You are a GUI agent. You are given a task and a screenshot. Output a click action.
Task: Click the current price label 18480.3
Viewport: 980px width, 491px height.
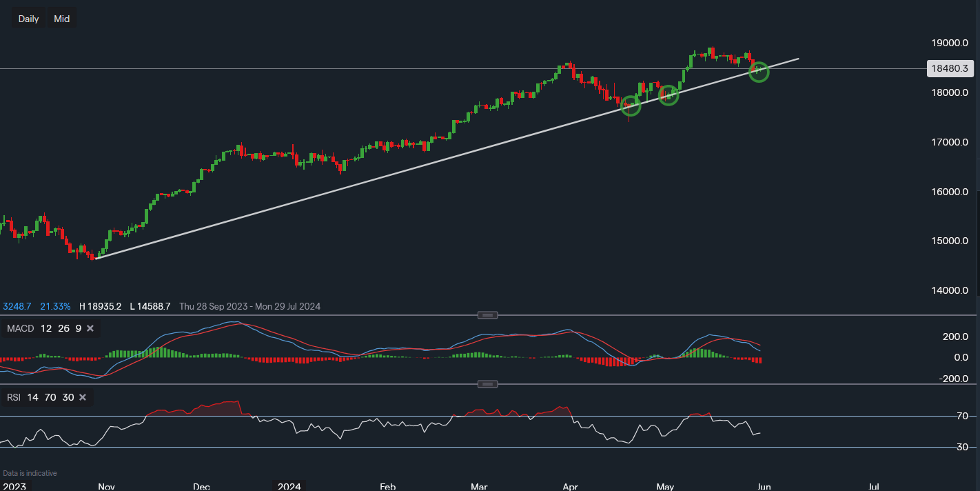[x=950, y=68]
